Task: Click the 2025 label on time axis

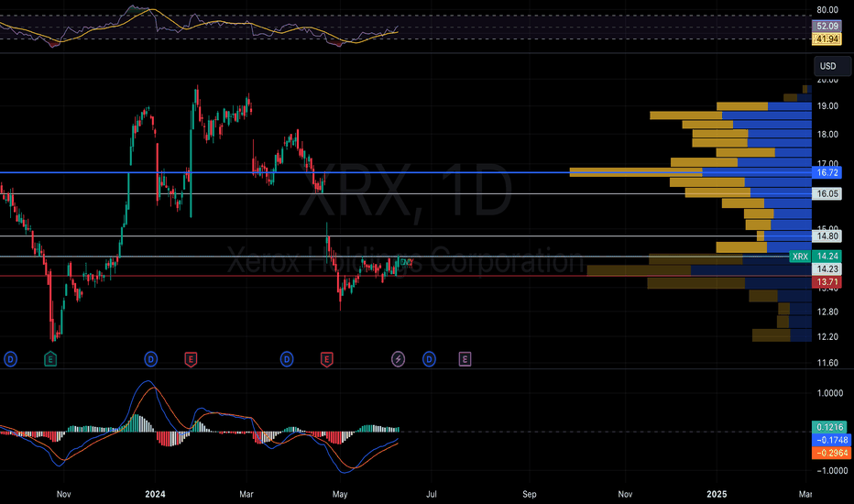Action: (717, 494)
